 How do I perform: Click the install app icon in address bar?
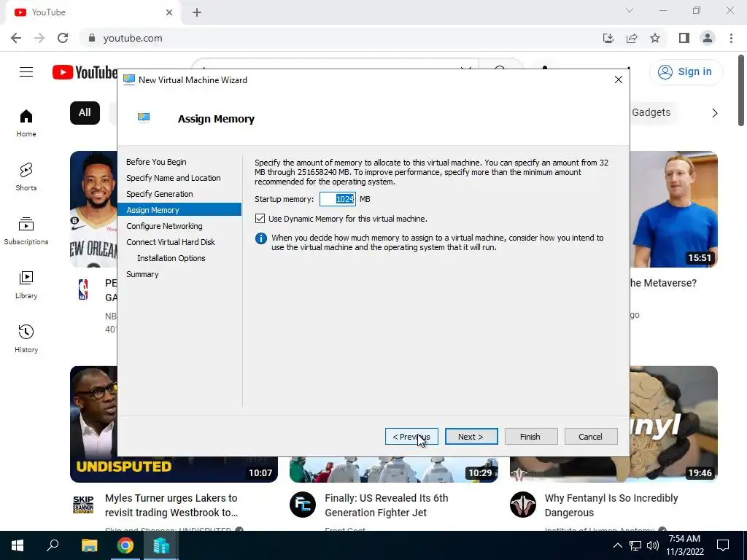[608, 38]
